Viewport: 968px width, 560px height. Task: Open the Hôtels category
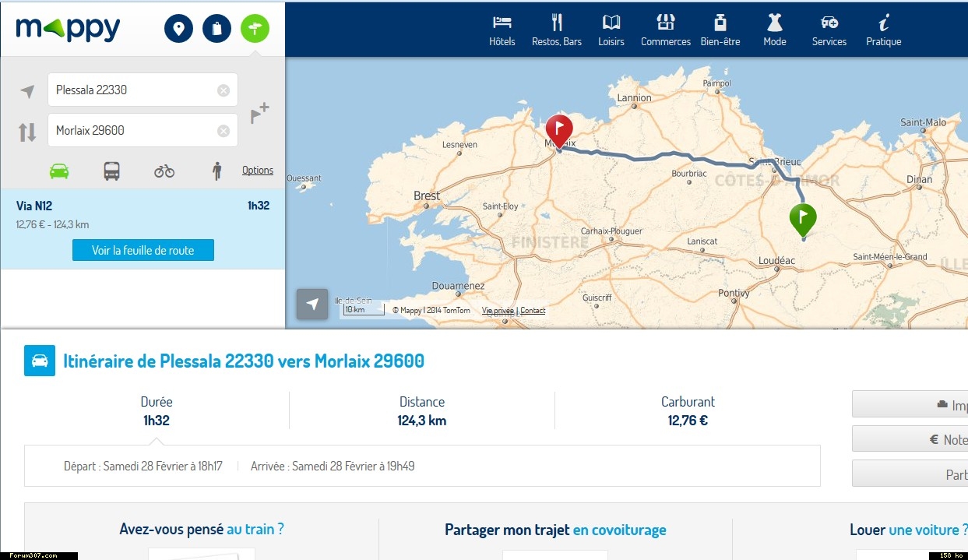502,30
